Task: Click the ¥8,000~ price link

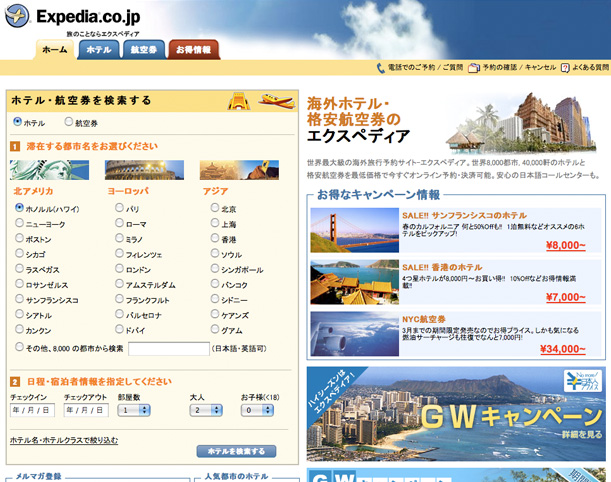Action: (x=566, y=245)
